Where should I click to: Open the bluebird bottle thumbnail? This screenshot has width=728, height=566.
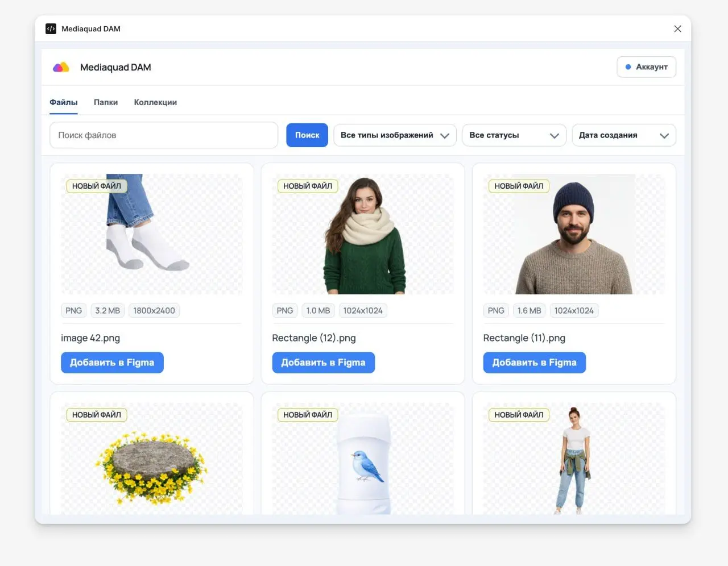363,459
